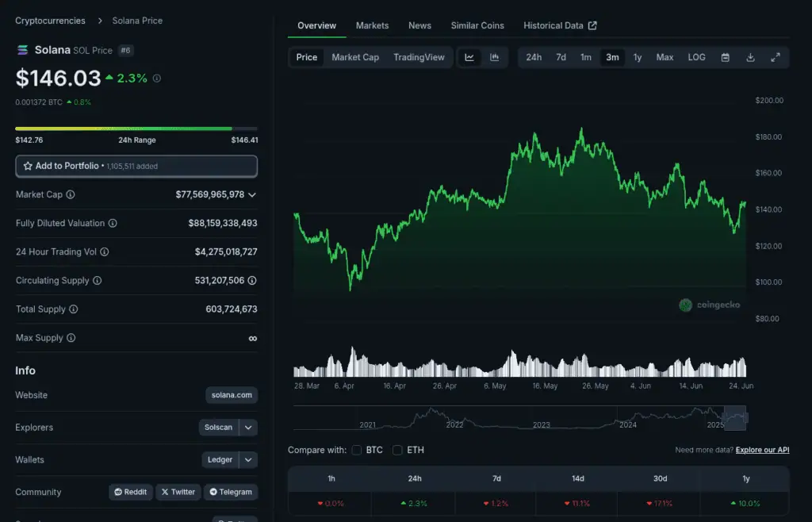
Task: Click the volume bars below the chart
Action: (520, 362)
